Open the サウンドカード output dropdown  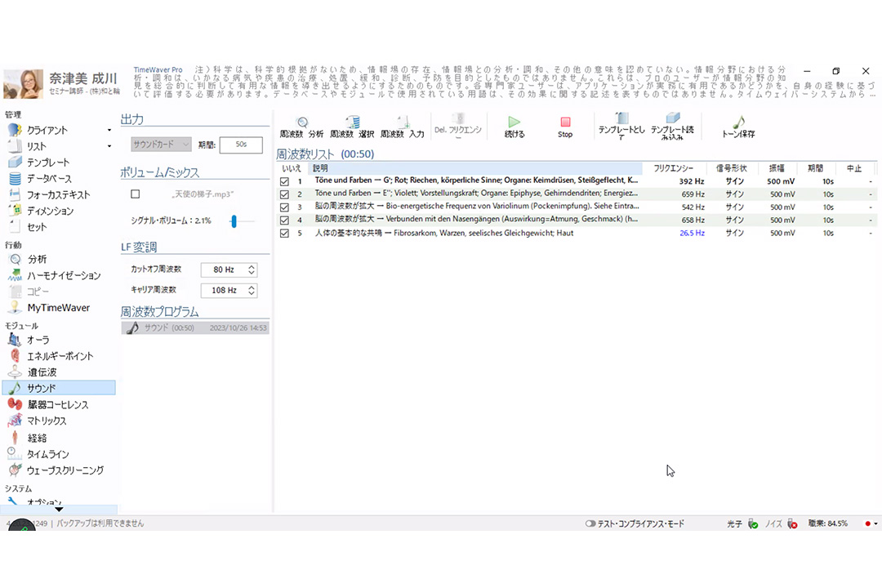click(161, 145)
